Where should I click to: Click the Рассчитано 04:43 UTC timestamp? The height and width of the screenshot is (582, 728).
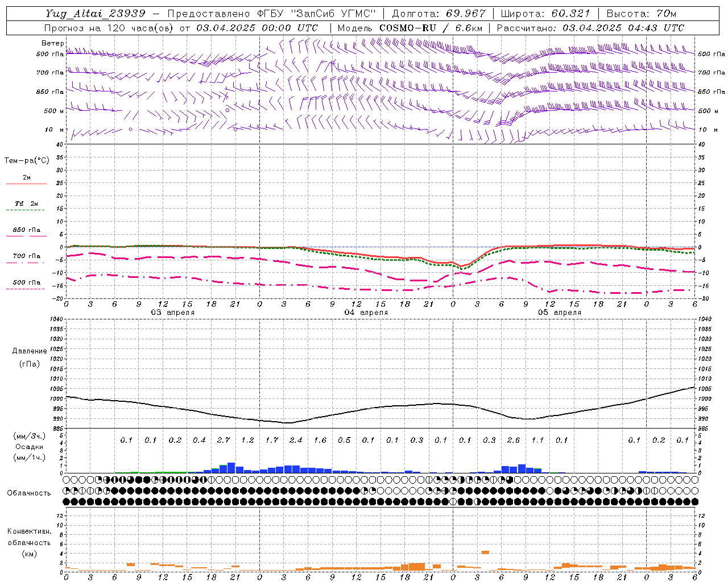coord(590,28)
